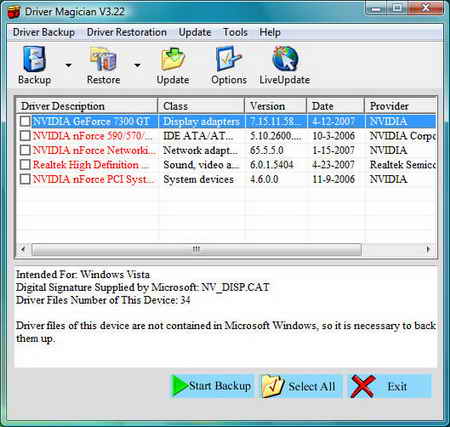Click the Select All button
This screenshot has width=450, height=427.
pos(301,386)
